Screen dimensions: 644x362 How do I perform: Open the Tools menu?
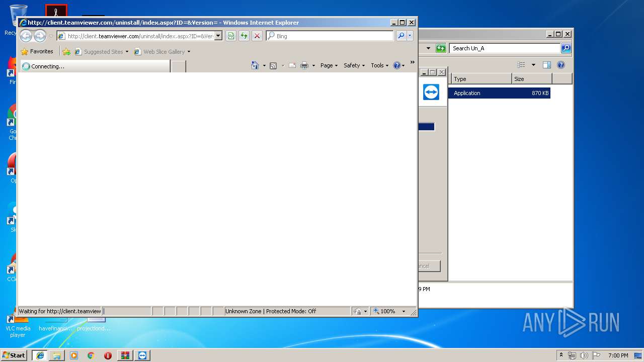380,65
